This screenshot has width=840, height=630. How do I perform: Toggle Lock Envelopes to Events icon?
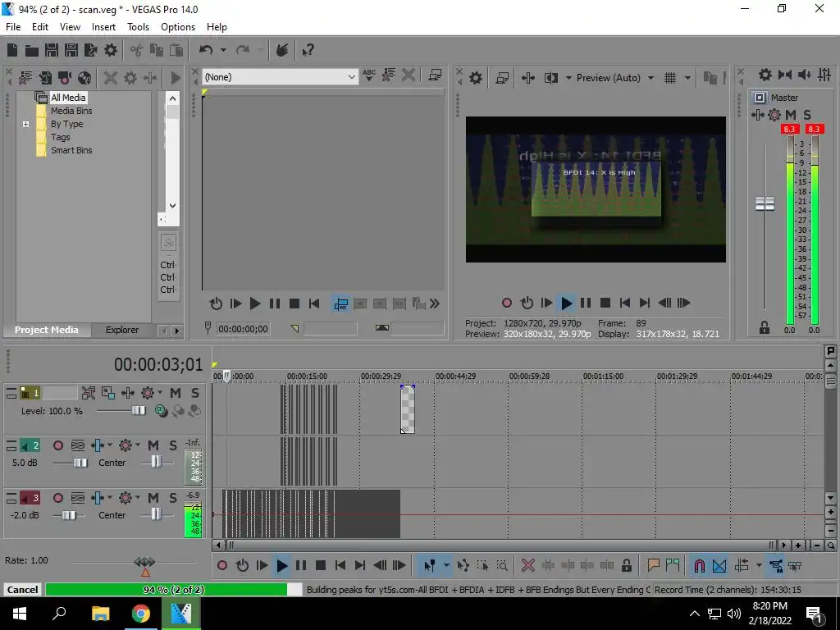coord(776,565)
